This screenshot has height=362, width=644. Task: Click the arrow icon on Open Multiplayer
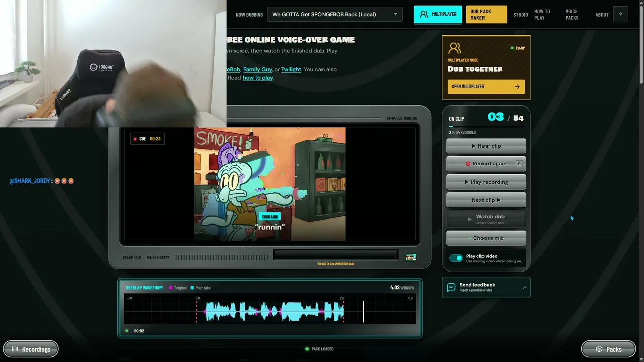tap(517, 86)
